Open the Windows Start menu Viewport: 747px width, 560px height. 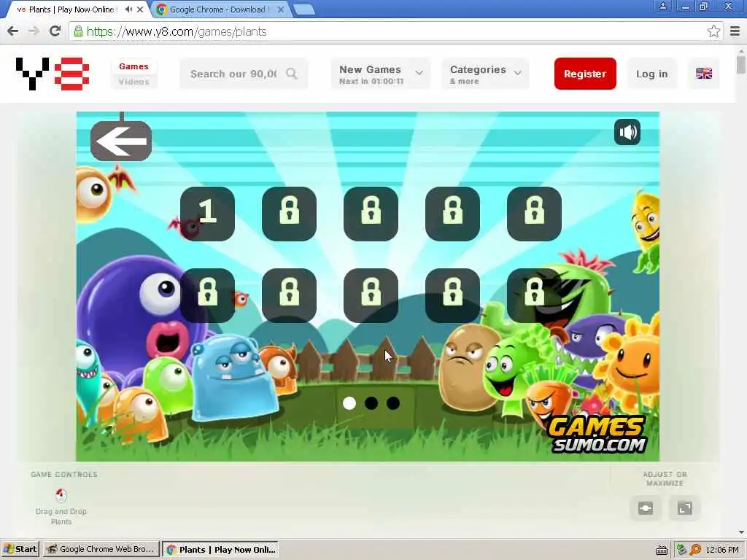pos(20,549)
